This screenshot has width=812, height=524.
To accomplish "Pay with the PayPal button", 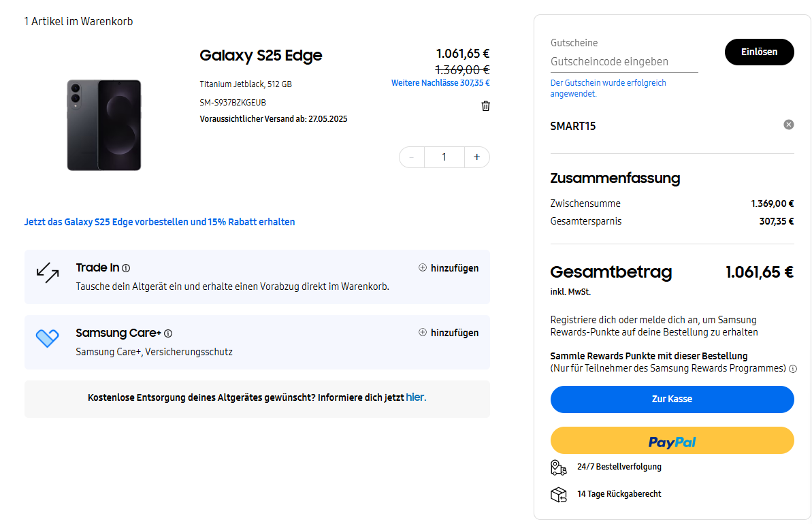I will 672,441.
